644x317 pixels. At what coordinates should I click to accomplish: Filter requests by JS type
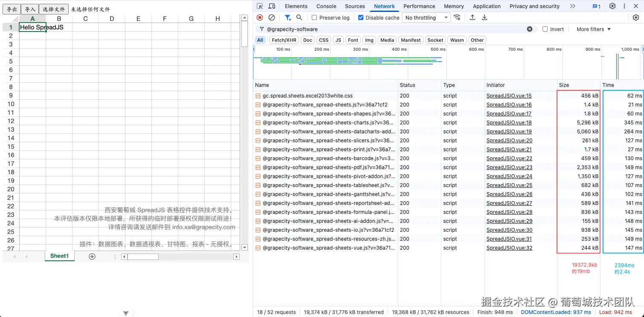coord(338,40)
